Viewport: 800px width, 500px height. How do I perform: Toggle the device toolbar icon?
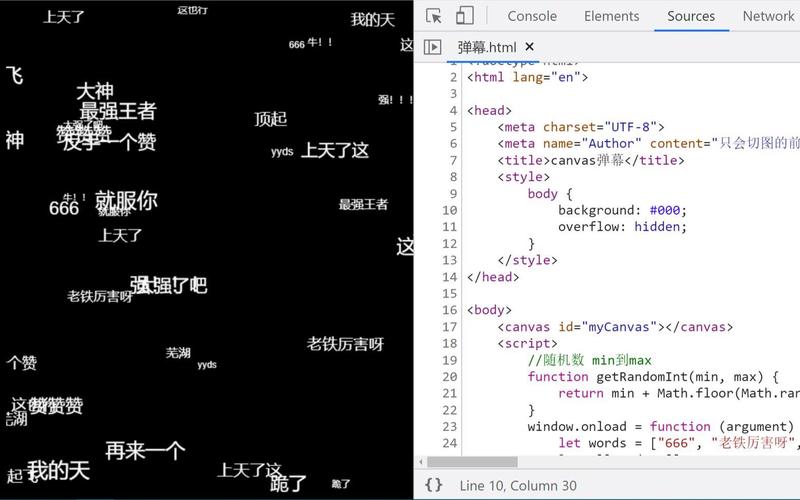[464, 16]
